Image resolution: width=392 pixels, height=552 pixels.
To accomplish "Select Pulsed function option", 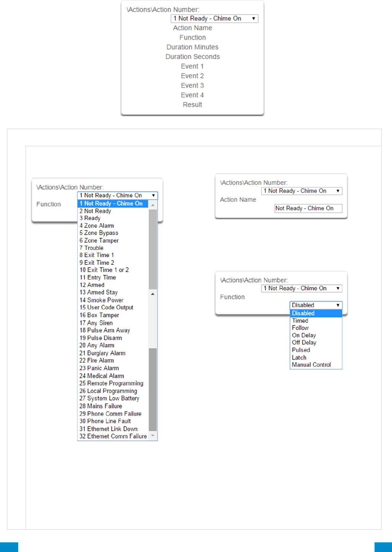I will tap(316, 350).
